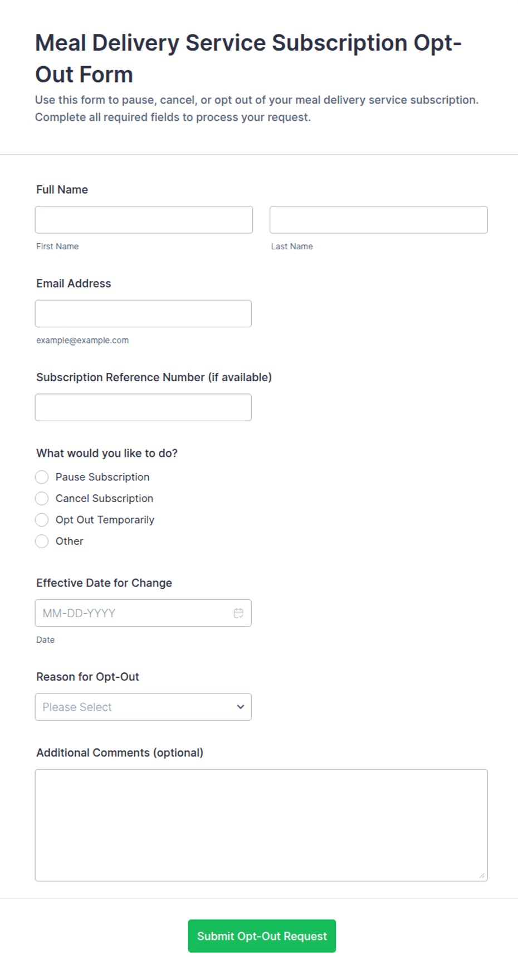Click the Full Name field label
The width and height of the screenshot is (518, 980).
point(62,189)
